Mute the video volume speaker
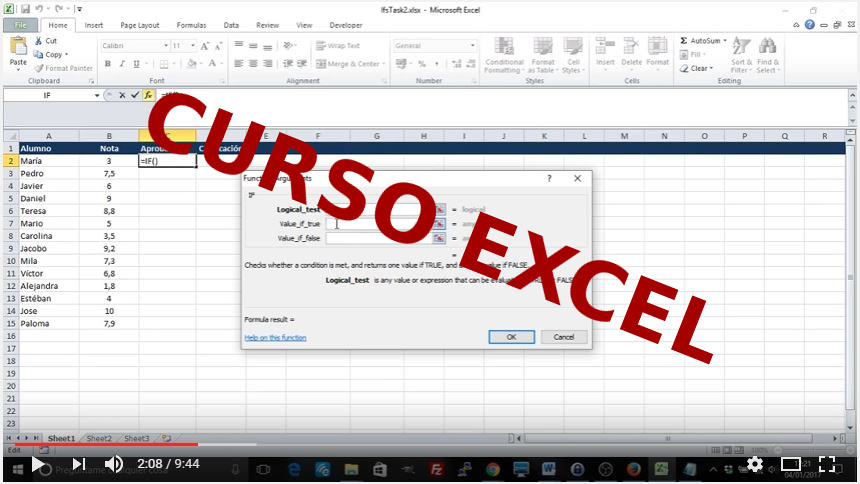The width and height of the screenshot is (860, 484). pyautogui.click(x=113, y=464)
